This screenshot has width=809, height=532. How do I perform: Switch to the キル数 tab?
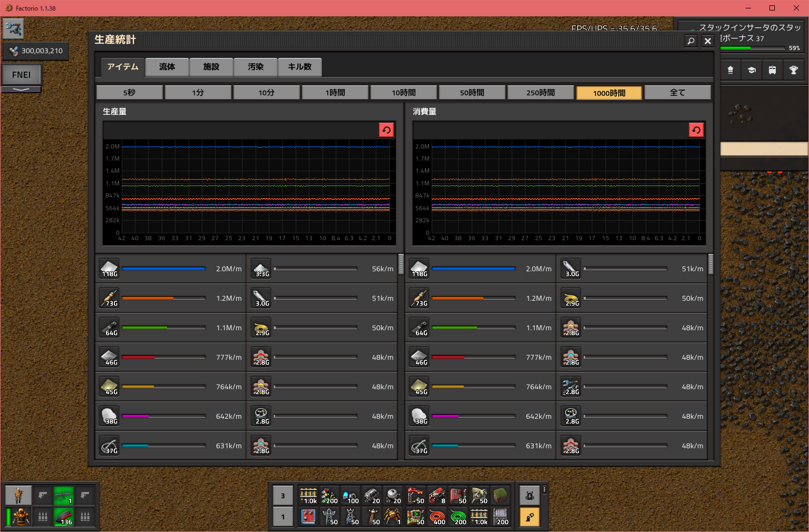(300, 67)
